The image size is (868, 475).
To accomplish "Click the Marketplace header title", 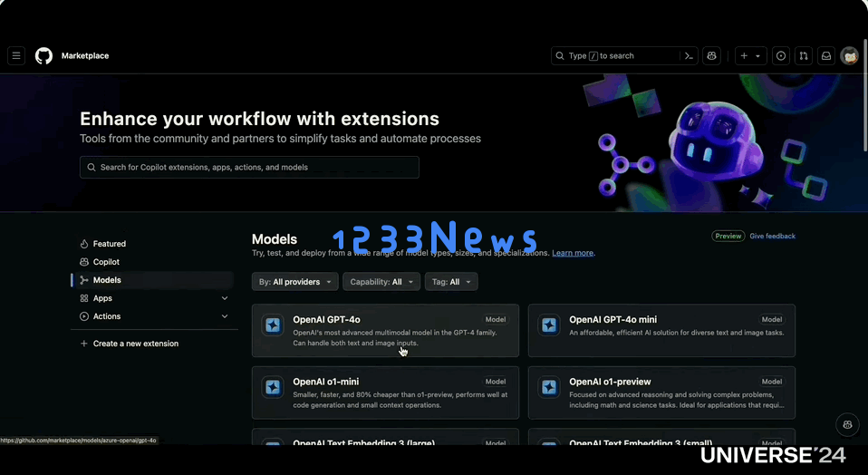I will [85, 56].
